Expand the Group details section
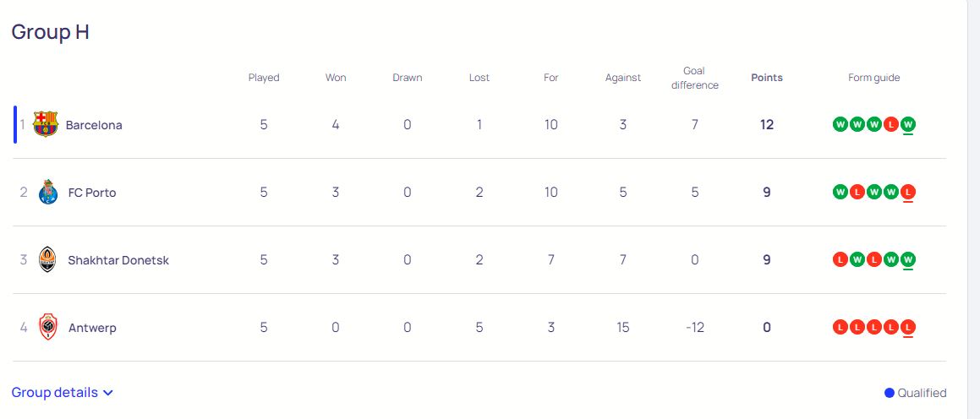The width and height of the screenshot is (980, 419). (x=55, y=393)
